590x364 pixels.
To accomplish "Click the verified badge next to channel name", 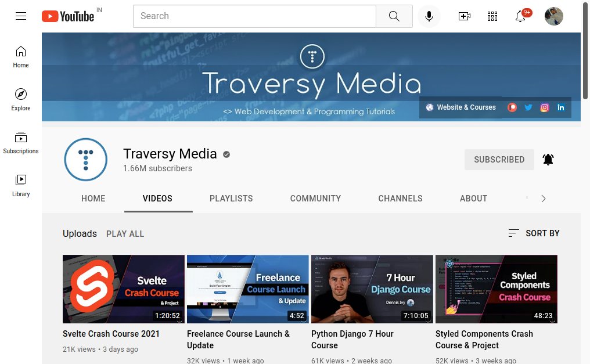I will [x=226, y=154].
